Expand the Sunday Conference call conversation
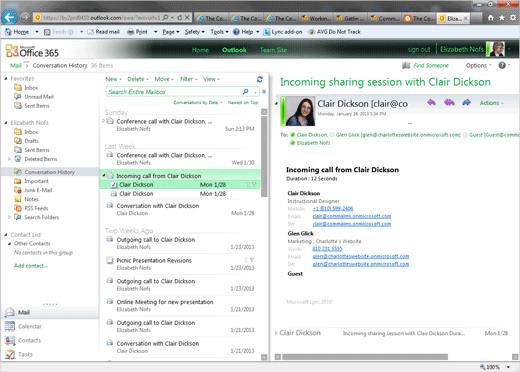520x372 pixels. pos(104,121)
